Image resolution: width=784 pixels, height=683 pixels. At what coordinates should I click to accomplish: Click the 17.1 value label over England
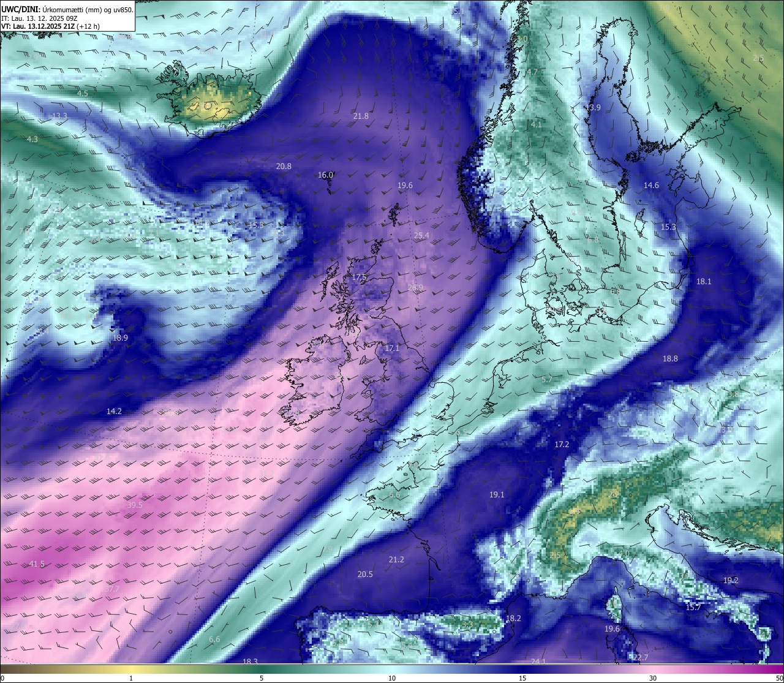coord(392,348)
